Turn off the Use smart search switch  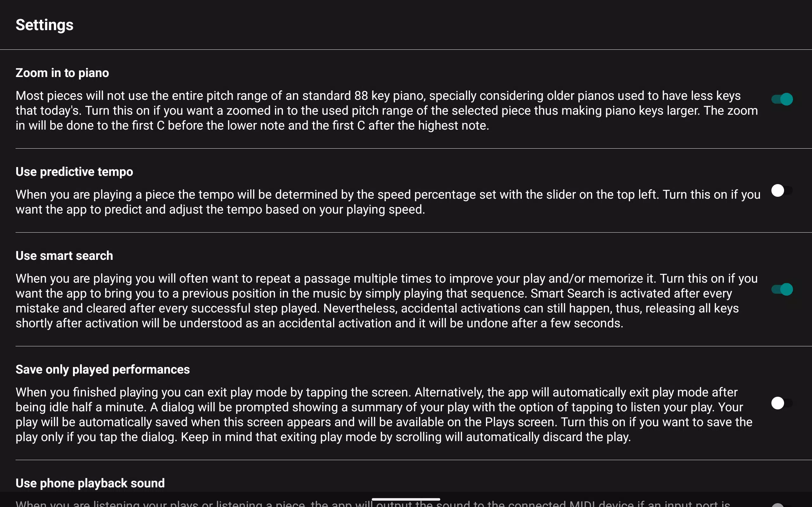point(782,289)
